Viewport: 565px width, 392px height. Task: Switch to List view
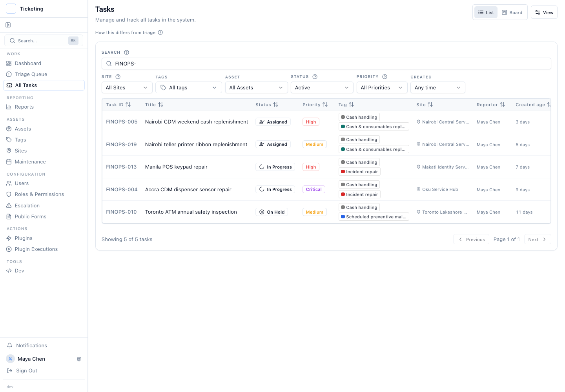[486, 13]
